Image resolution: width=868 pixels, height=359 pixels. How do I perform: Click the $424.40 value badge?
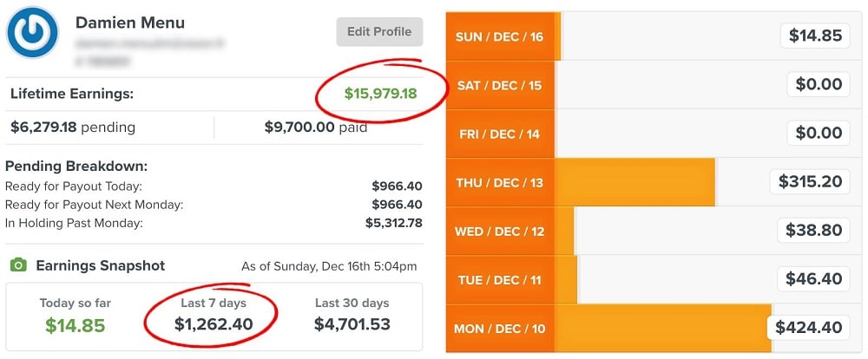tap(809, 328)
